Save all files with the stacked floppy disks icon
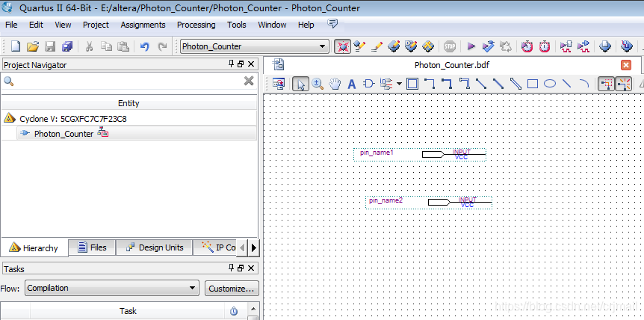 tap(67, 46)
